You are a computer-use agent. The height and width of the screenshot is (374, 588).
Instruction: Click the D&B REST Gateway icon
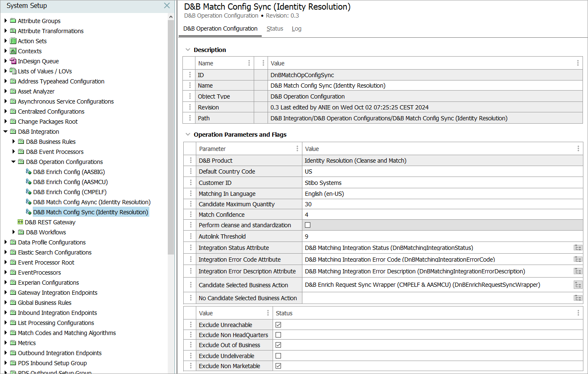pyautogui.click(x=20, y=222)
